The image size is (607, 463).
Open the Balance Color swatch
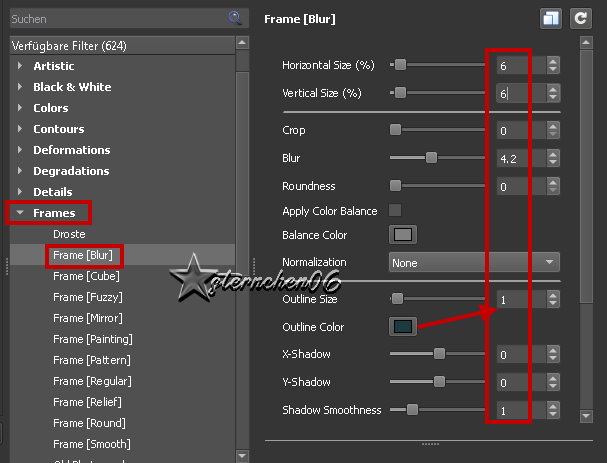402,235
